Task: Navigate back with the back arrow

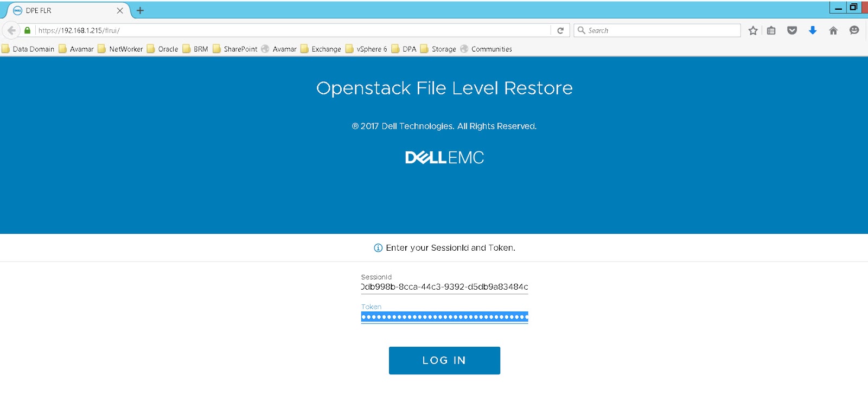Action: (10, 30)
